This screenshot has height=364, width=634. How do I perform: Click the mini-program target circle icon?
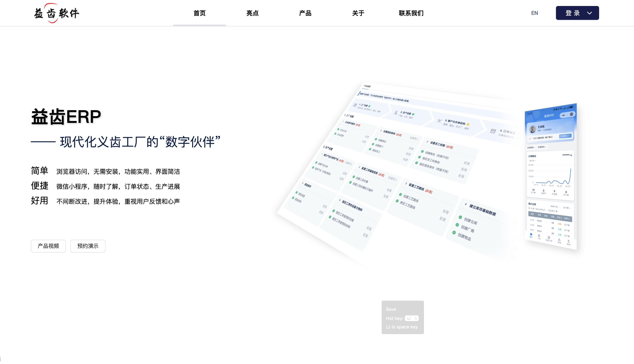571,114
